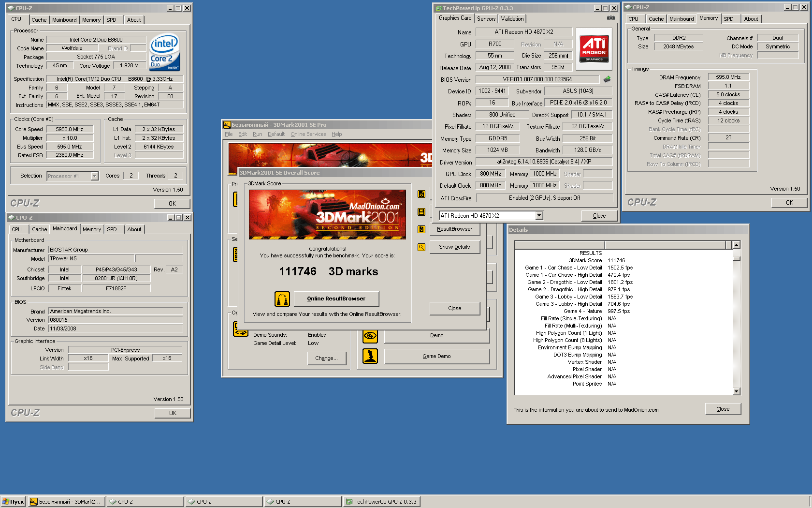Click the Driver Version field in GPU-Z

[x=544, y=162]
